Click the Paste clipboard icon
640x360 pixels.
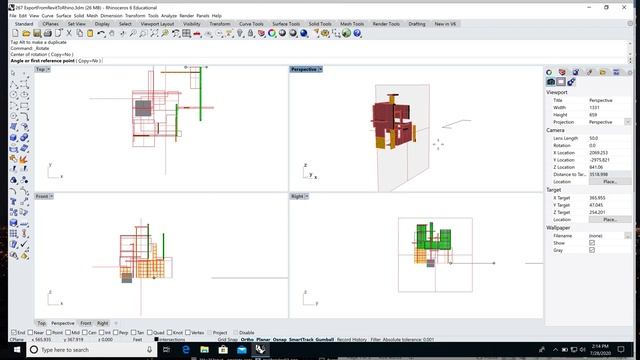[90, 33]
